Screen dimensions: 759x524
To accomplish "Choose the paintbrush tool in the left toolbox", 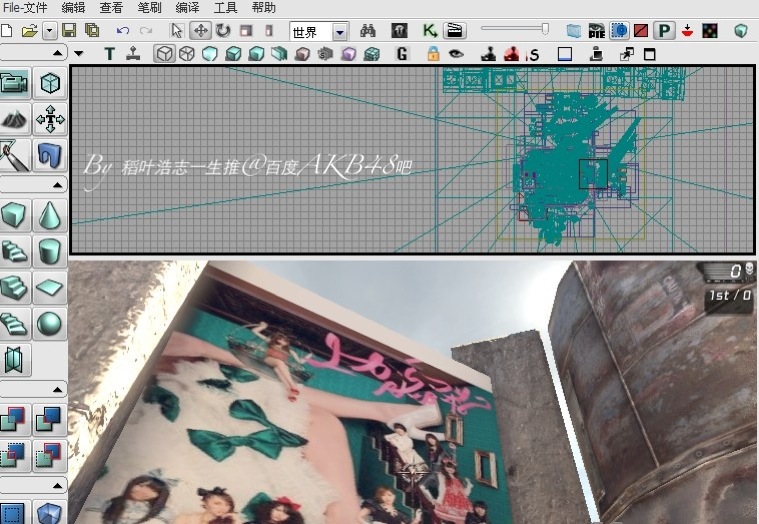I will point(14,155).
